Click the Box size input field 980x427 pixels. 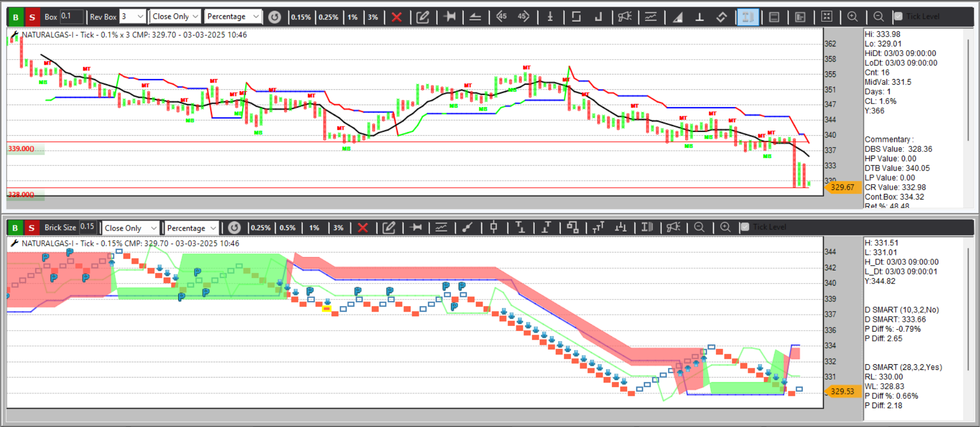coord(71,16)
